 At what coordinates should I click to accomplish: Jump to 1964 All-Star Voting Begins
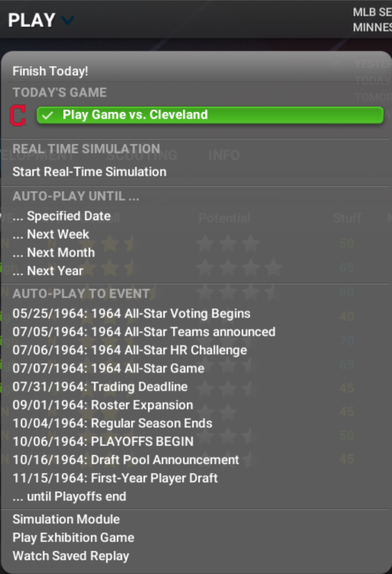[131, 313]
